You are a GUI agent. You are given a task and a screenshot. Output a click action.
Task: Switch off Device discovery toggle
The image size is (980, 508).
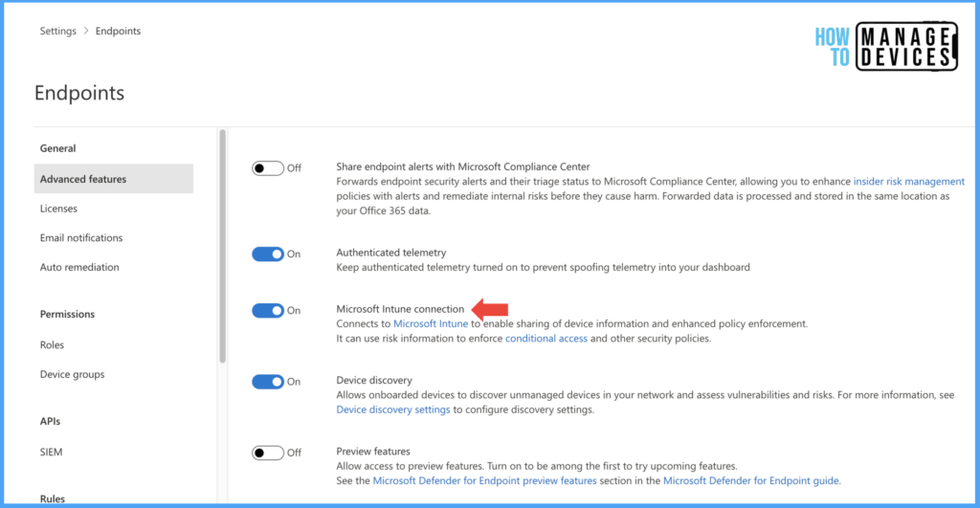pos(268,382)
